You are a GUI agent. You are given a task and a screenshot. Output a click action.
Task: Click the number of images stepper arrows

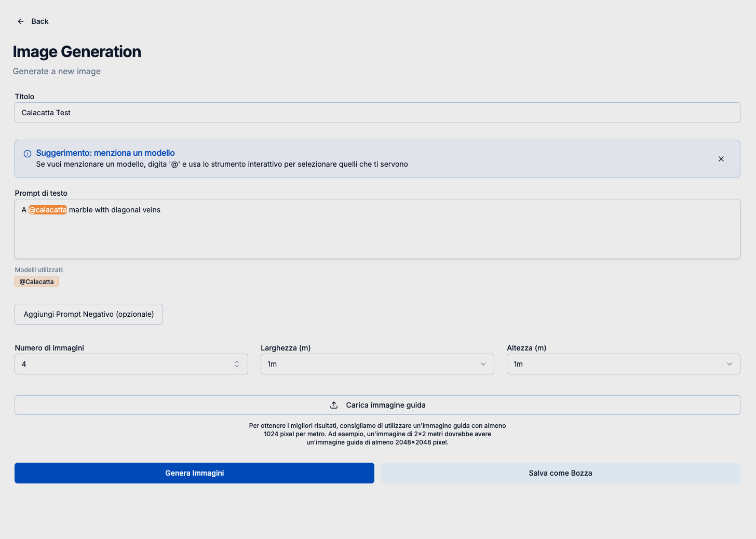237,364
